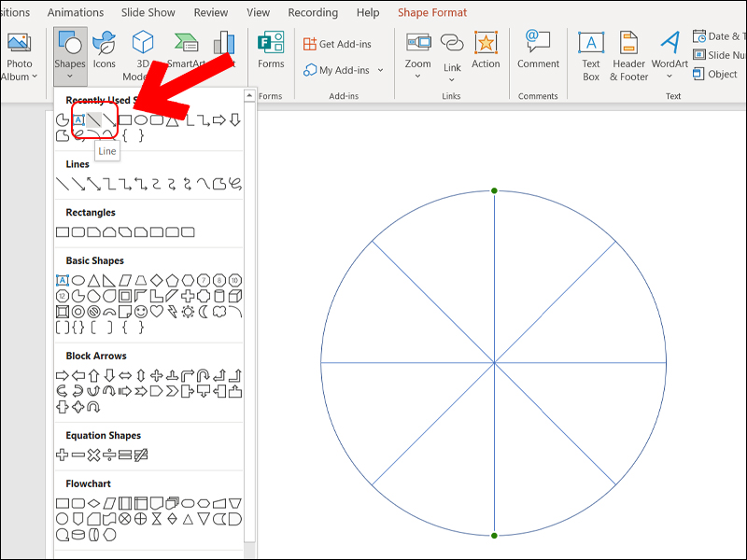Insert a Text Box
Image resolution: width=747 pixels, height=560 pixels.
click(x=591, y=54)
